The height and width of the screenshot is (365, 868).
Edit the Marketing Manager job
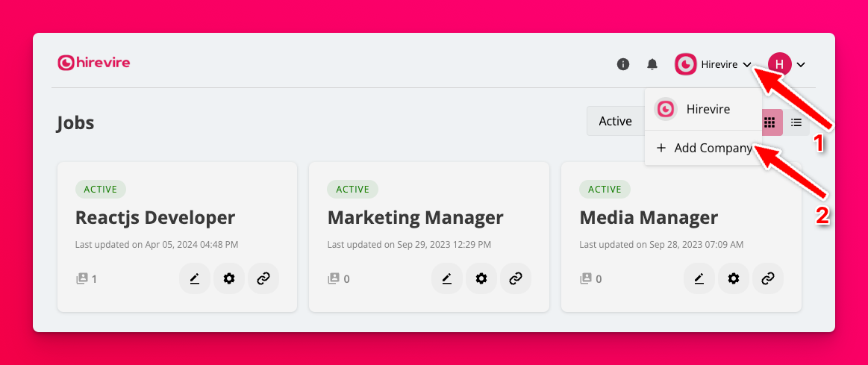click(447, 278)
